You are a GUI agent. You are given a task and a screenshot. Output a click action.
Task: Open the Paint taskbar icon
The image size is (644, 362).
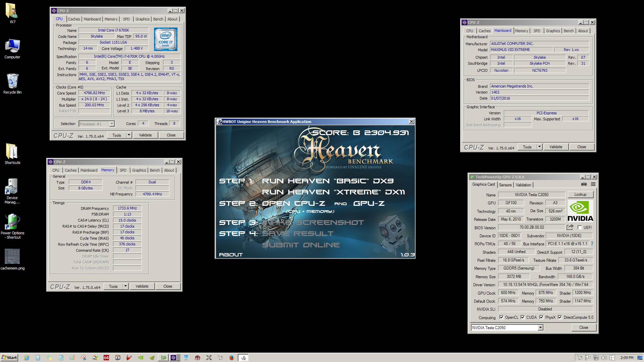tap(72, 358)
